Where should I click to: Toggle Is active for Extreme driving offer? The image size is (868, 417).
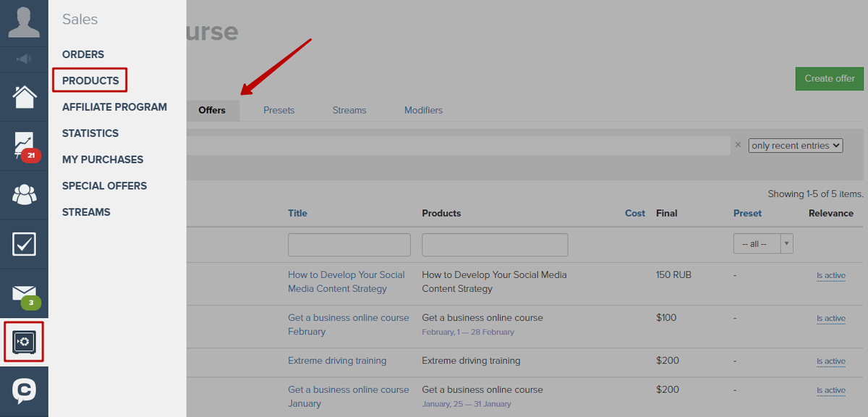coord(831,361)
